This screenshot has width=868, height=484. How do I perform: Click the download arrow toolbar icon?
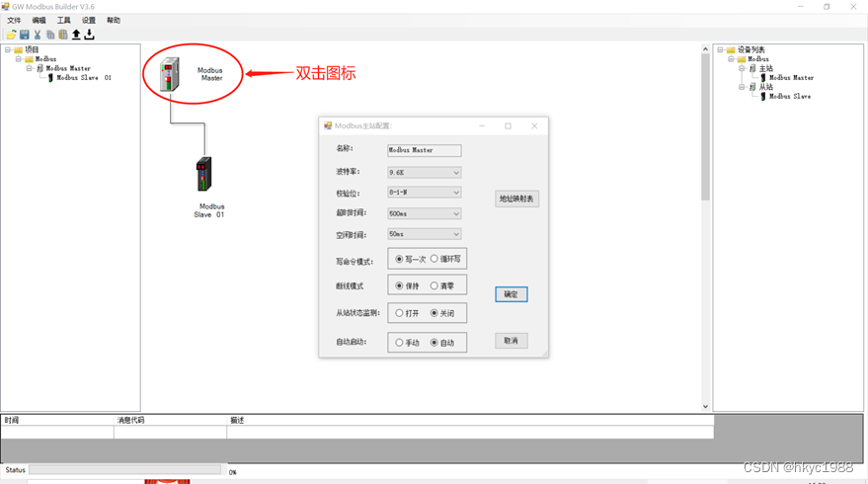[x=89, y=35]
